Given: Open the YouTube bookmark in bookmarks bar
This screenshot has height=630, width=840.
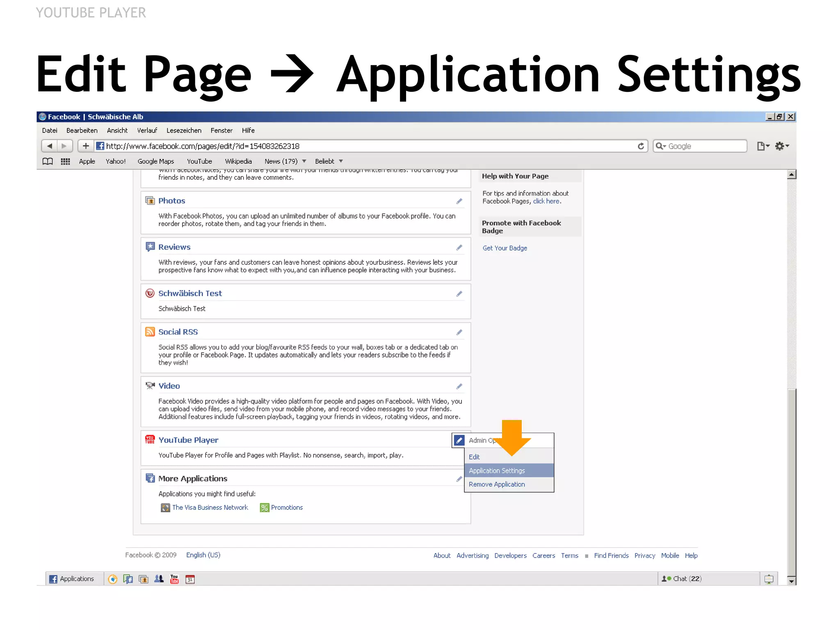Looking at the screenshot, I should pyautogui.click(x=199, y=161).
